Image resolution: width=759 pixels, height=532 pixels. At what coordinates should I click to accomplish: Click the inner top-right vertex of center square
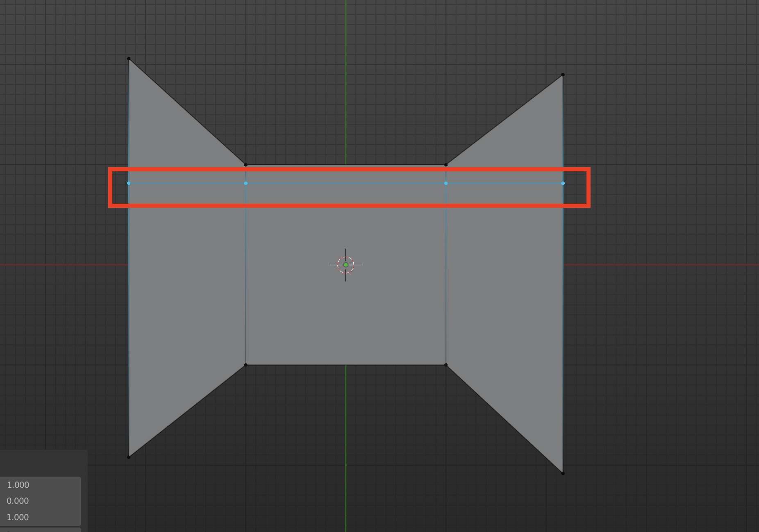pyautogui.click(x=446, y=165)
